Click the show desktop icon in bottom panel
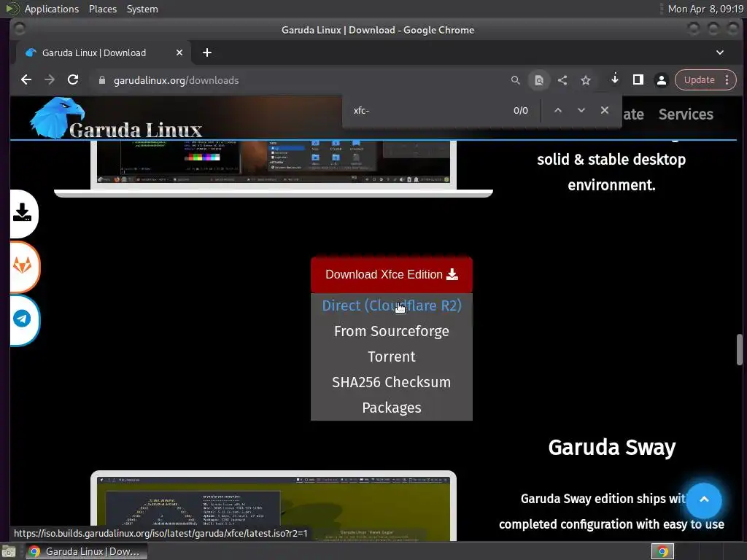 click(8, 552)
